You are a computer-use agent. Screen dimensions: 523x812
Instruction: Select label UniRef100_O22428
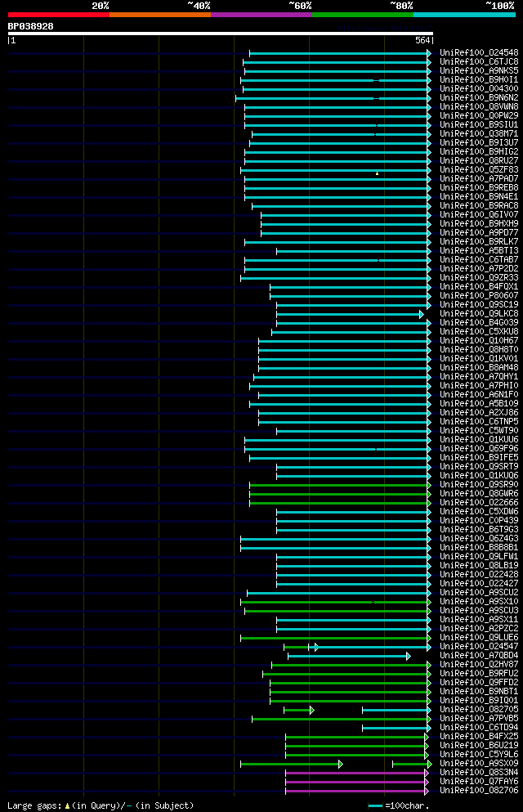(479, 574)
